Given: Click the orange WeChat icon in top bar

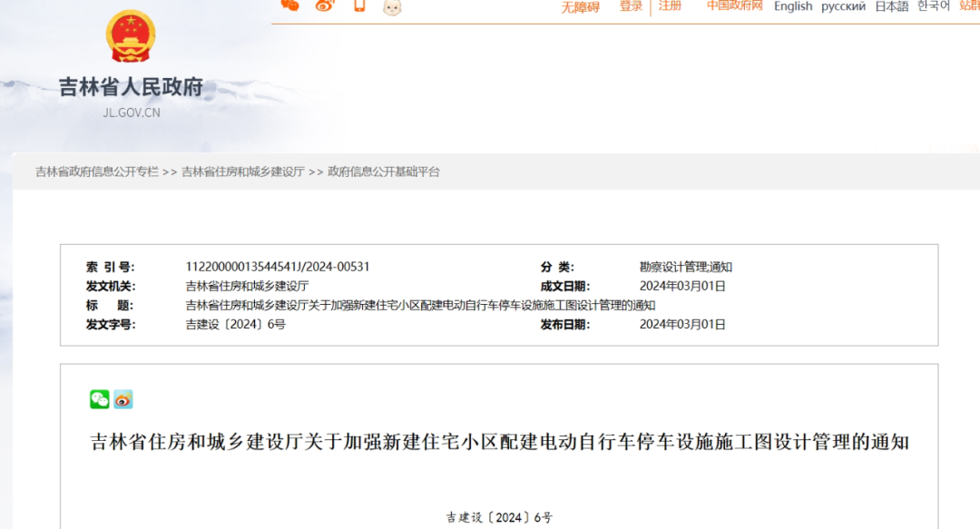Looking at the screenshot, I should coord(290,5).
